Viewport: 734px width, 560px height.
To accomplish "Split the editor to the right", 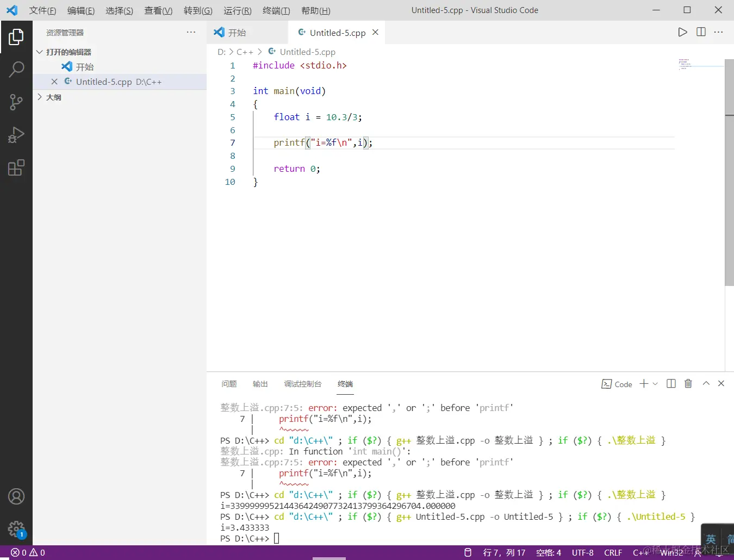I will [701, 32].
